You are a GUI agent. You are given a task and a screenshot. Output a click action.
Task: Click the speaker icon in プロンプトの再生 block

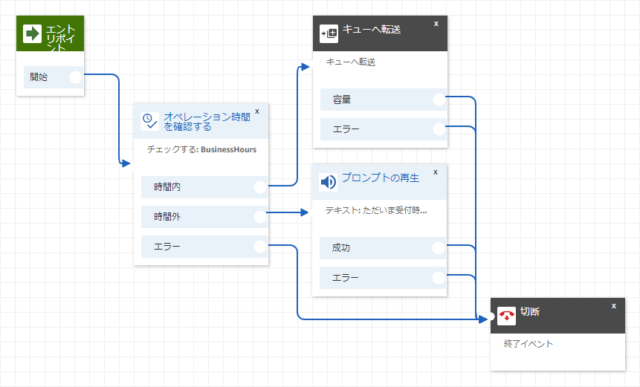[328, 182]
